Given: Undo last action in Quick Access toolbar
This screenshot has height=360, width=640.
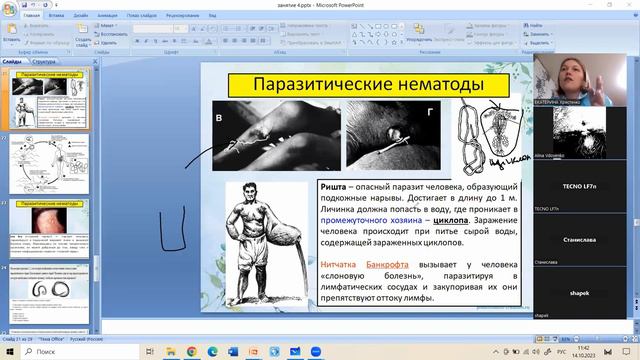Looking at the screenshot, I should point(34,5).
